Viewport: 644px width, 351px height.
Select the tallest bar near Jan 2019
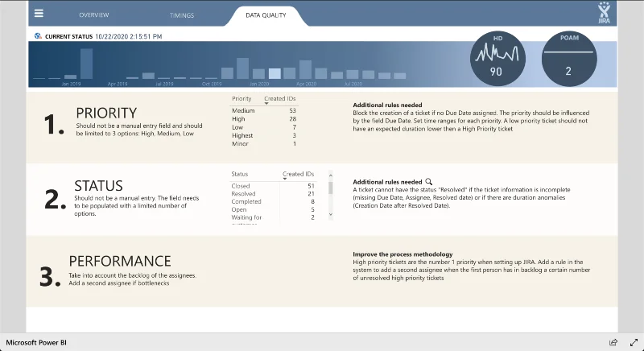(86, 64)
